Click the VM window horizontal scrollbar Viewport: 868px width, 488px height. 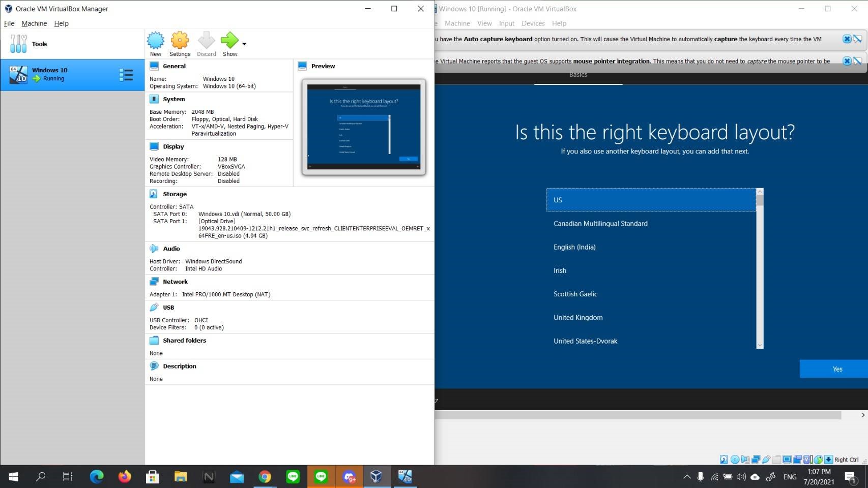click(x=638, y=415)
